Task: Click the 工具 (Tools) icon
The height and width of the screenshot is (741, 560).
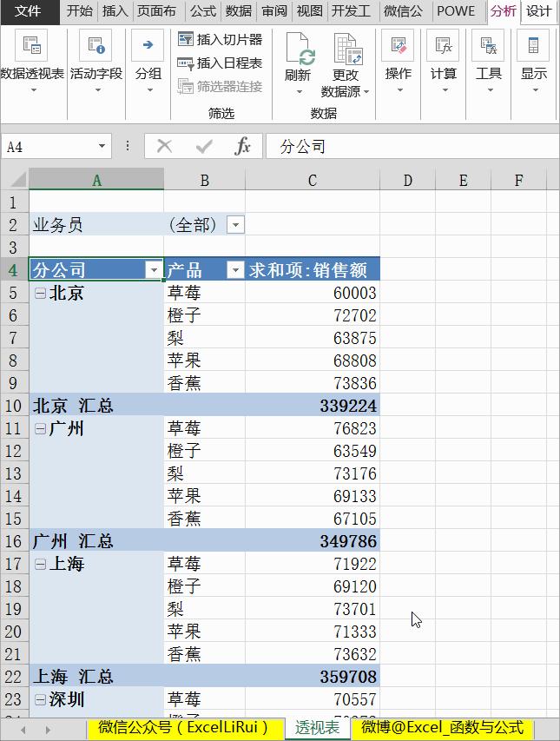Action: point(488,45)
